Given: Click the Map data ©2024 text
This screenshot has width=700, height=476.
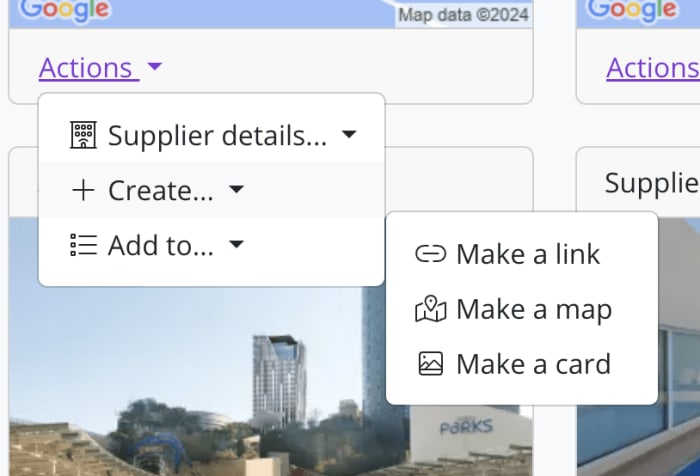Looking at the screenshot, I should point(463,15).
